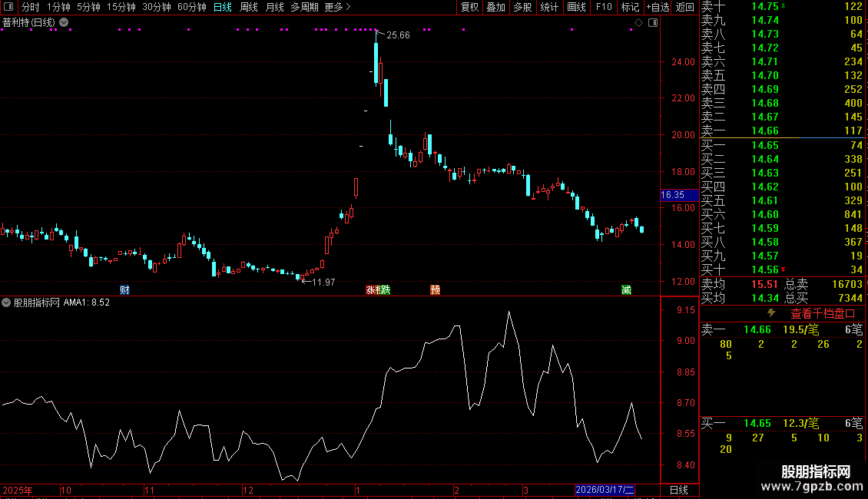Click the 2025年 timeline label

(x=18, y=490)
